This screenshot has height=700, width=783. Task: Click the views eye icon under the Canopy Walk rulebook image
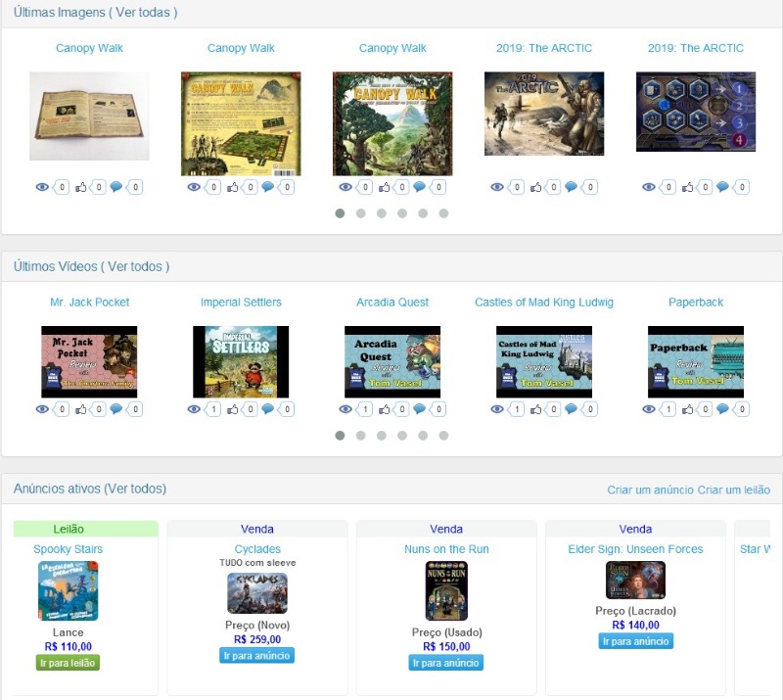click(42, 187)
